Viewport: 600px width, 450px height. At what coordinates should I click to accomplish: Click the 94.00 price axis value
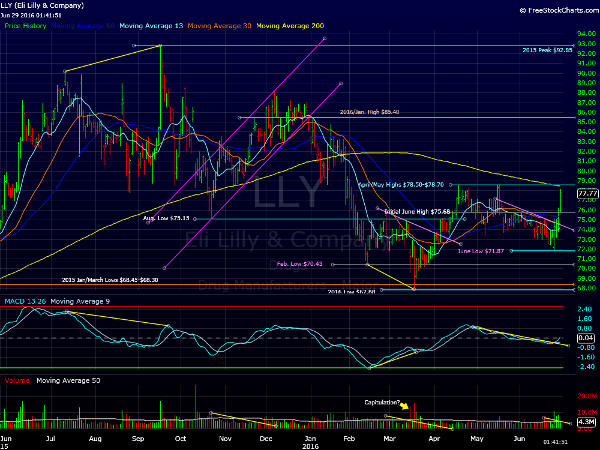pos(587,34)
